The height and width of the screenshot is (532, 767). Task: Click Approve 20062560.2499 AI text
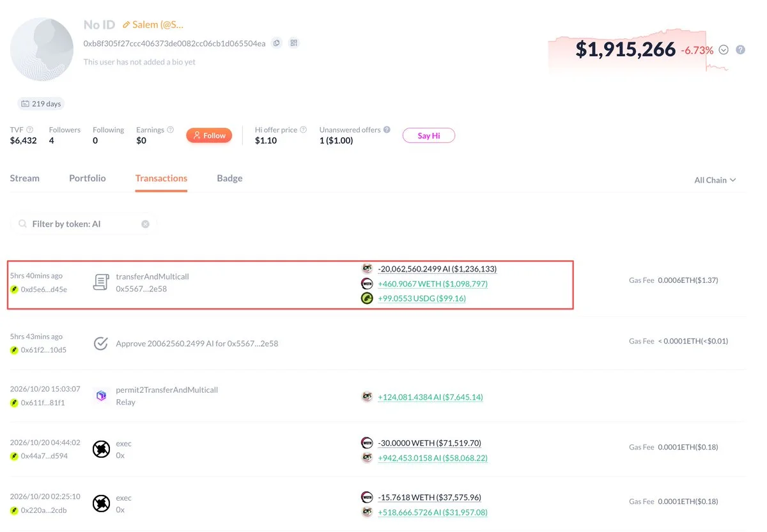197,344
